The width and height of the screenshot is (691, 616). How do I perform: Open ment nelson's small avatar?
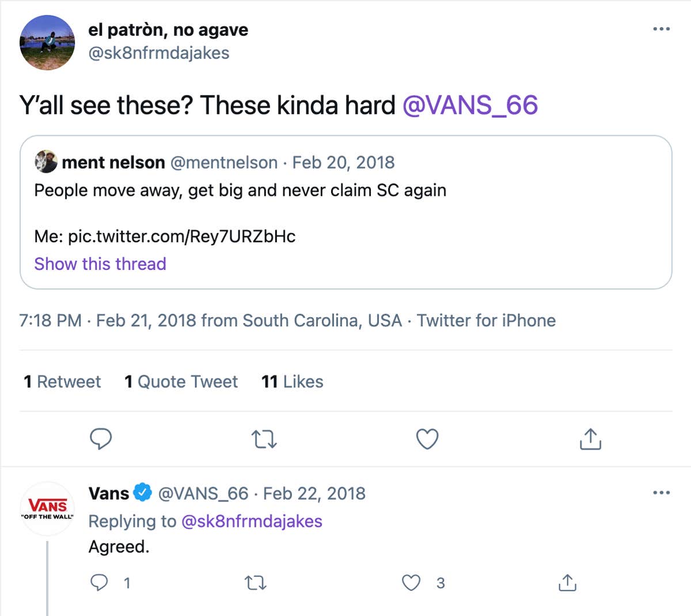pos(45,162)
